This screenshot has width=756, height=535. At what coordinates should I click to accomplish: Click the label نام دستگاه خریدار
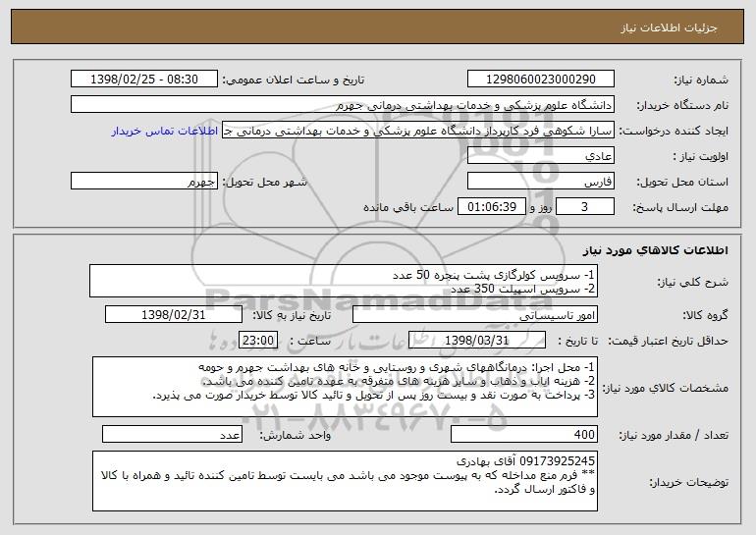click(x=682, y=105)
